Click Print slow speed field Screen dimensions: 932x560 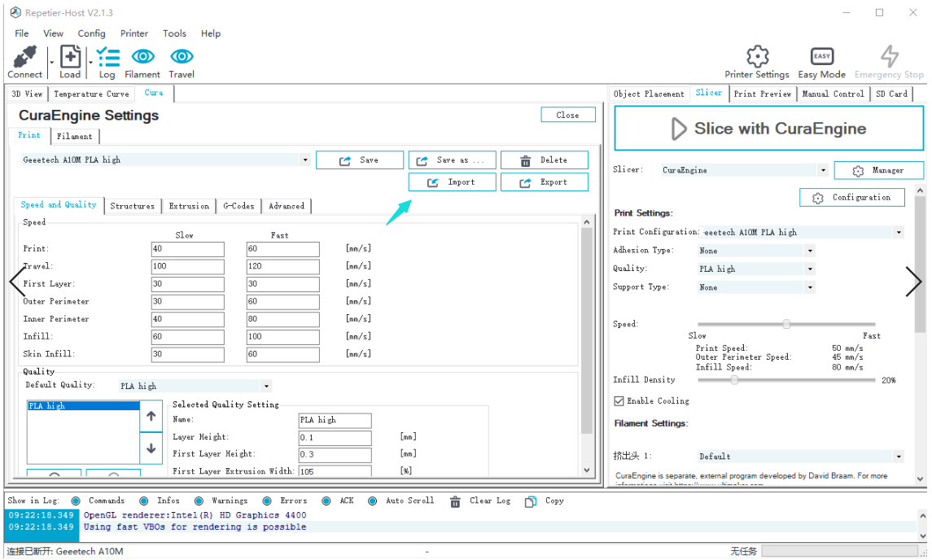point(188,249)
